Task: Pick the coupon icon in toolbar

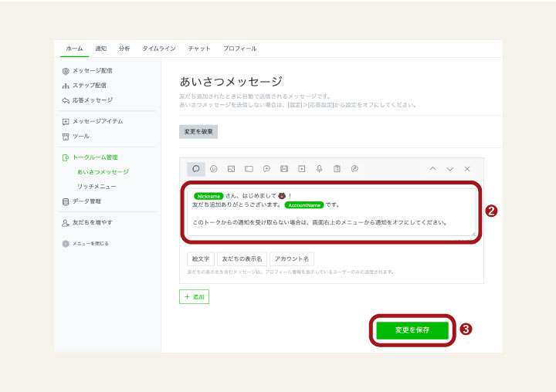Action: (249, 169)
